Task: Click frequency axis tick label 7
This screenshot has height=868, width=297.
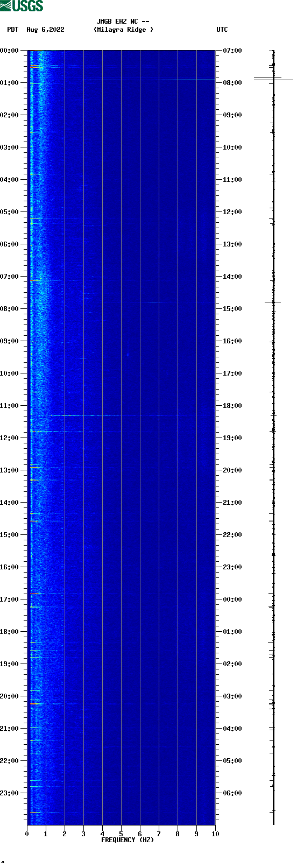Action: pyautogui.click(x=159, y=834)
